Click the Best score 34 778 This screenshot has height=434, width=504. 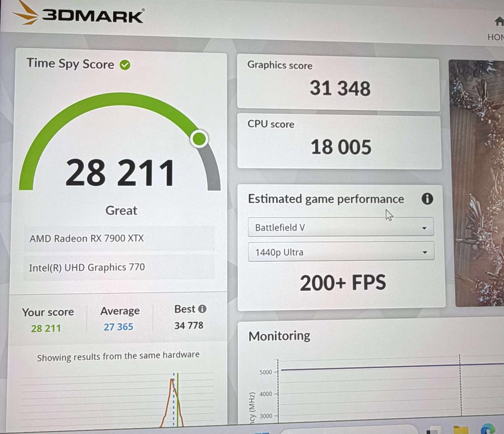(x=188, y=325)
